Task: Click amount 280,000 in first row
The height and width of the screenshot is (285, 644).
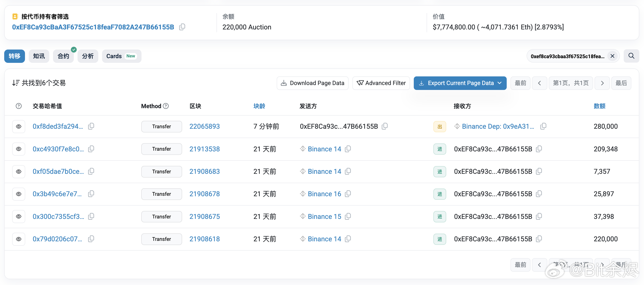Action: (605, 126)
